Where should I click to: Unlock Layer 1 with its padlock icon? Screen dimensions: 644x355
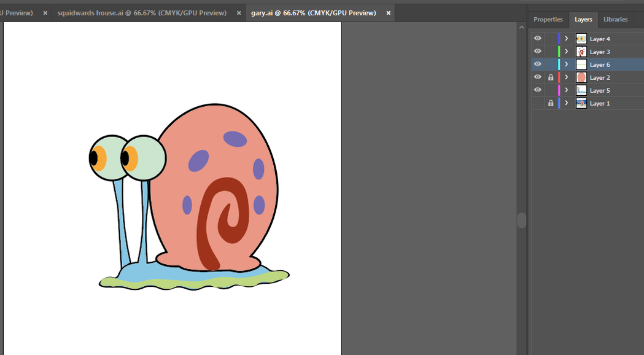(x=551, y=103)
